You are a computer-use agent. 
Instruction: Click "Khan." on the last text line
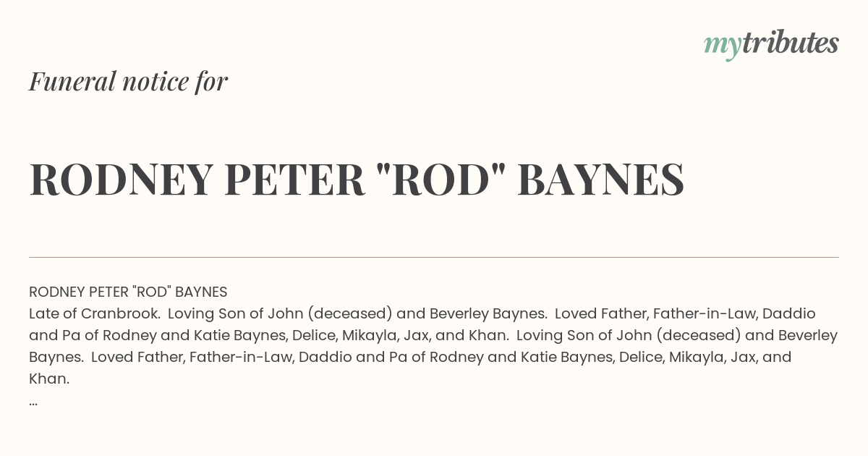49,379
